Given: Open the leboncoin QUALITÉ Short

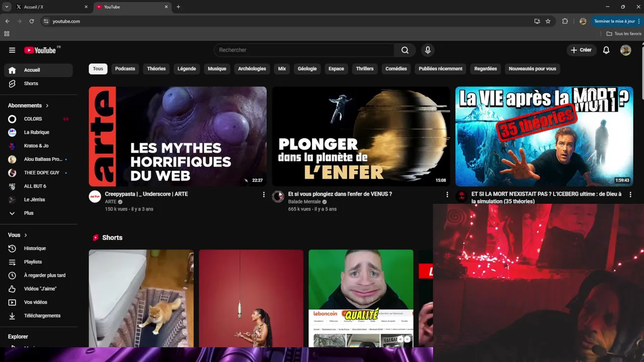Looking at the screenshot, I should pos(361,299).
